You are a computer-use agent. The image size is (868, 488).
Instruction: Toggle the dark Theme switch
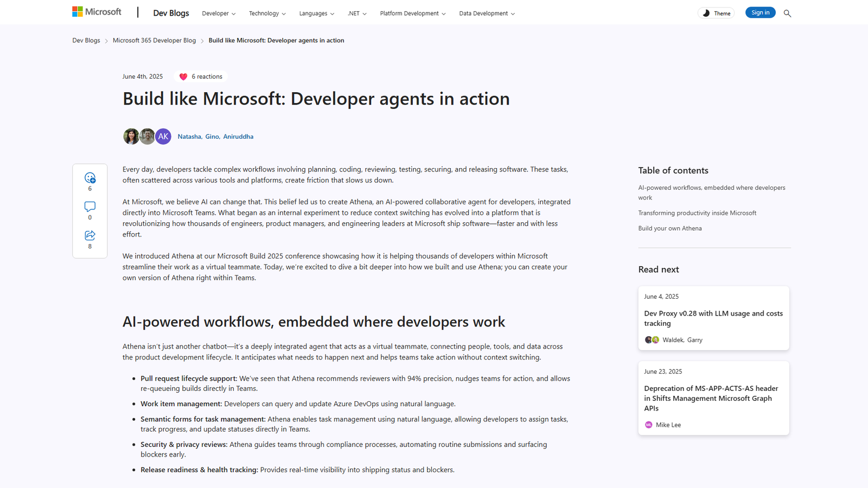(x=716, y=13)
